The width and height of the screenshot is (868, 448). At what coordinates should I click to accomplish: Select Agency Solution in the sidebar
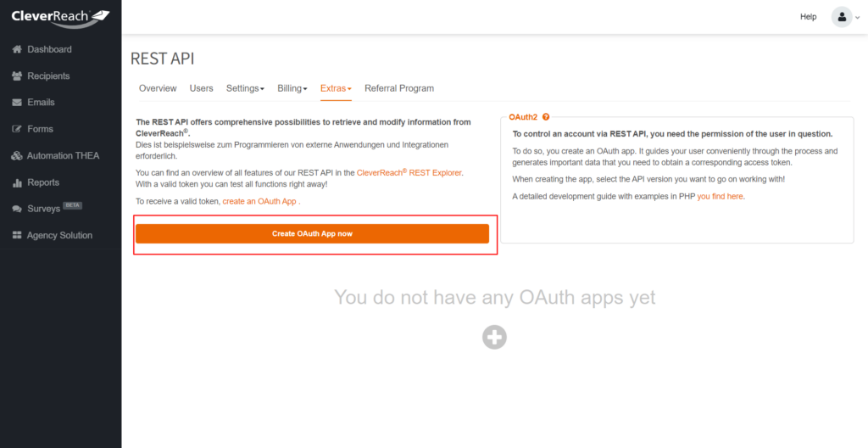click(x=61, y=236)
